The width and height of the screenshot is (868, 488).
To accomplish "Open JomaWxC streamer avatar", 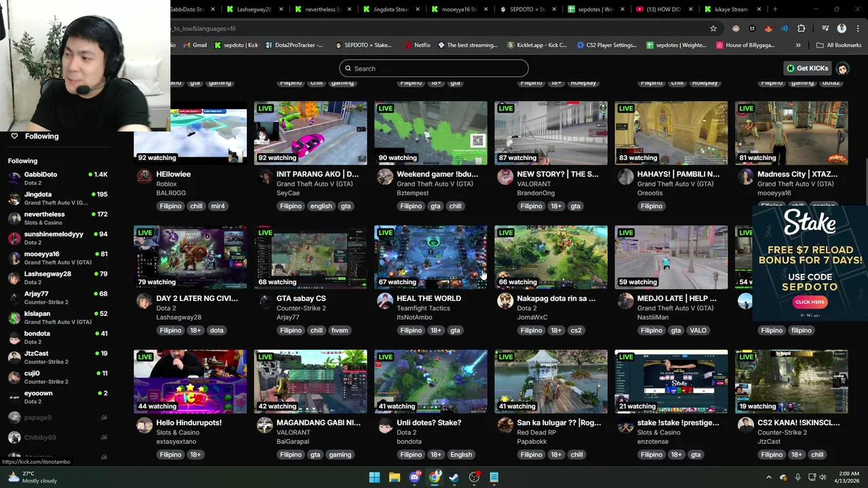I will click(x=505, y=301).
